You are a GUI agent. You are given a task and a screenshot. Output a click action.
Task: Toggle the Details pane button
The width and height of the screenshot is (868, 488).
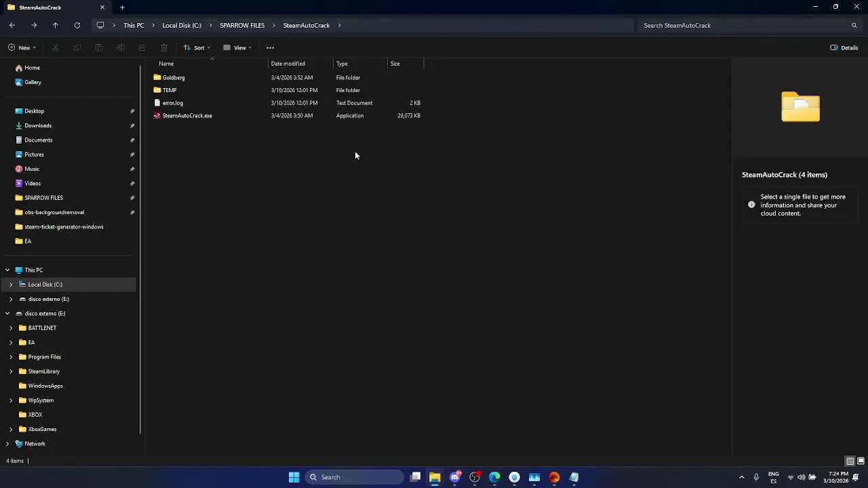point(844,47)
